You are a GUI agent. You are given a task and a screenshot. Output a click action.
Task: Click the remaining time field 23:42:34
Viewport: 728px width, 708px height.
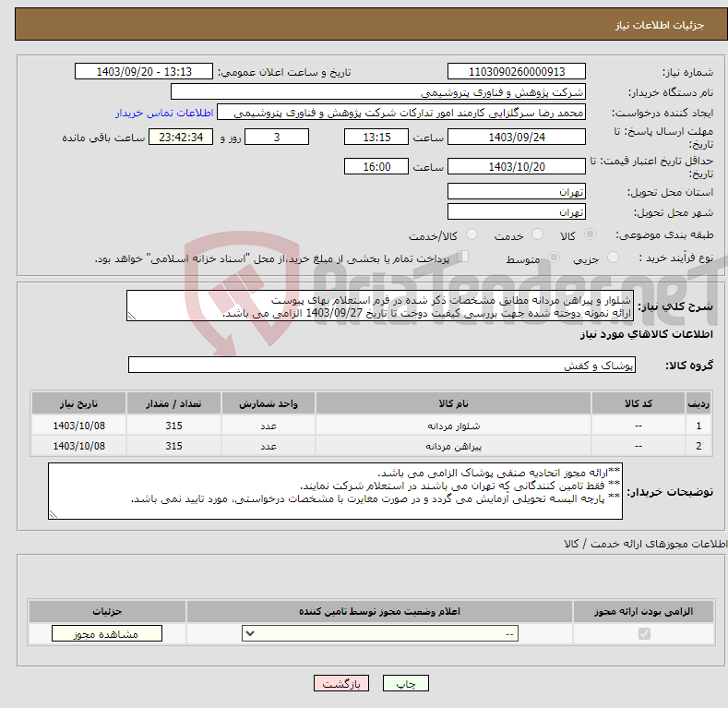click(x=181, y=138)
